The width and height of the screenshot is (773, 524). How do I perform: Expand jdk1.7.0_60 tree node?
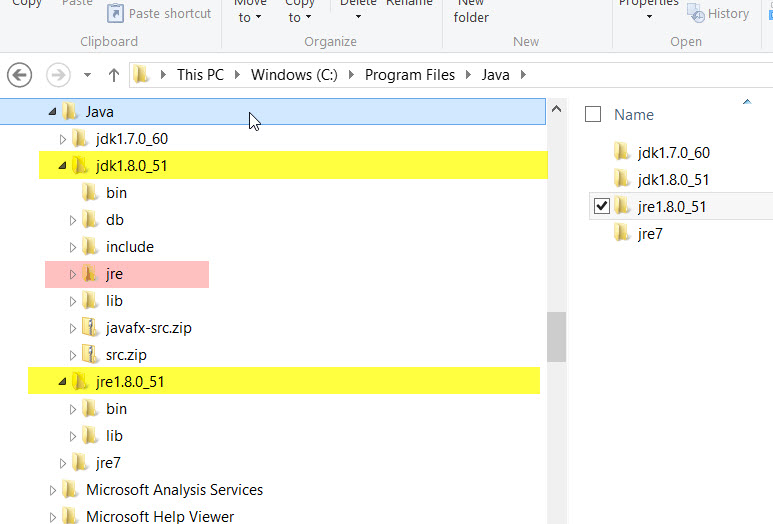pos(63,139)
